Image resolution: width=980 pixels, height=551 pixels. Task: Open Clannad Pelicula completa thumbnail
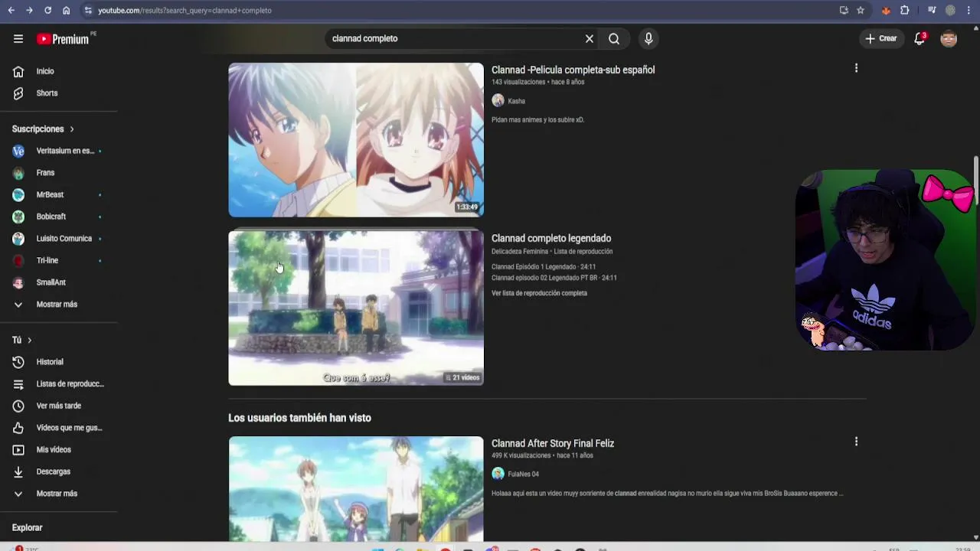coord(356,140)
